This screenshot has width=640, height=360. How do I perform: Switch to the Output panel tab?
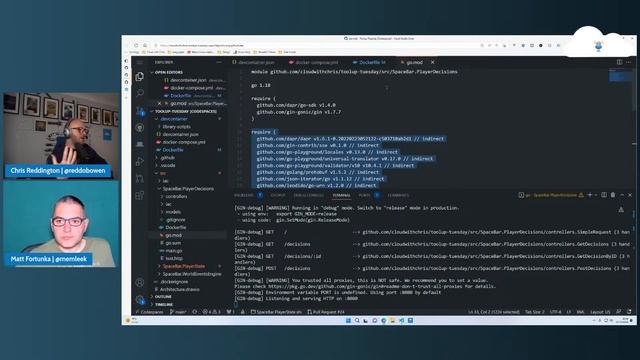click(x=278, y=195)
